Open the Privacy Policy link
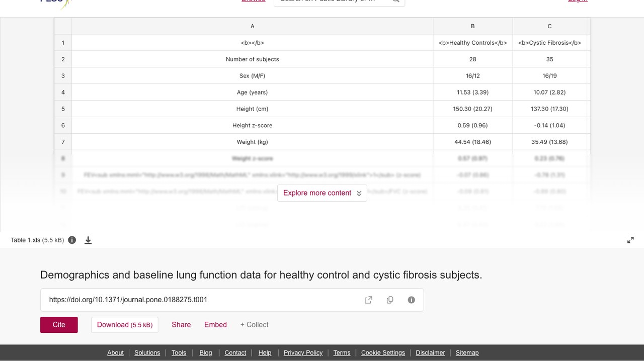 pyautogui.click(x=303, y=353)
